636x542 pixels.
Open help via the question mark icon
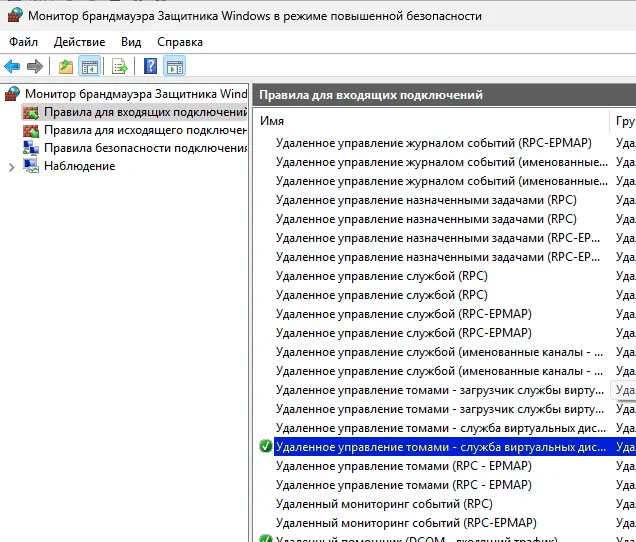pos(150,66)
